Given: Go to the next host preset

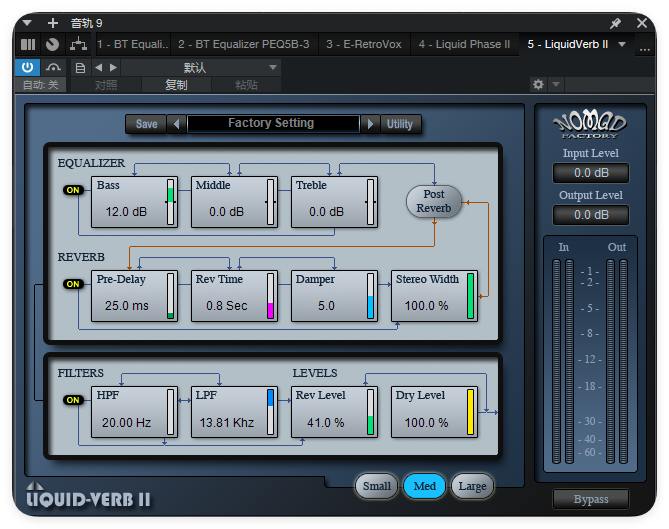Looking at the screenshot, I should (113, 67).
